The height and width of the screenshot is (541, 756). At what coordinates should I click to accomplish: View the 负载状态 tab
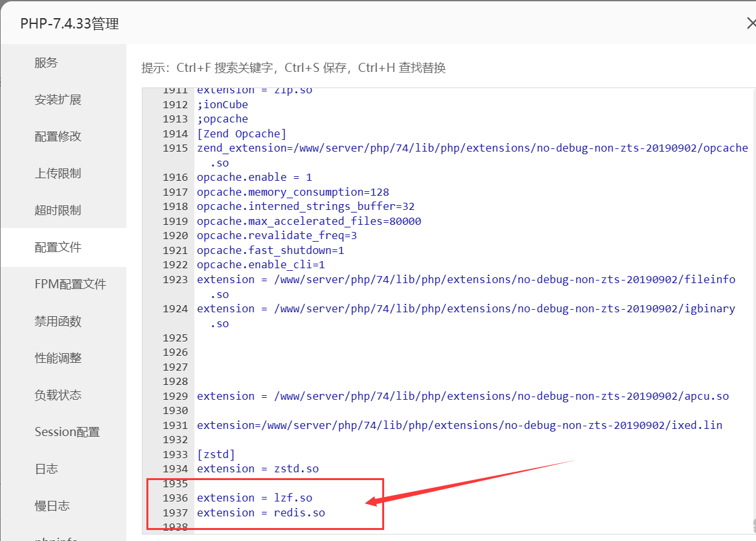(58, 395)
